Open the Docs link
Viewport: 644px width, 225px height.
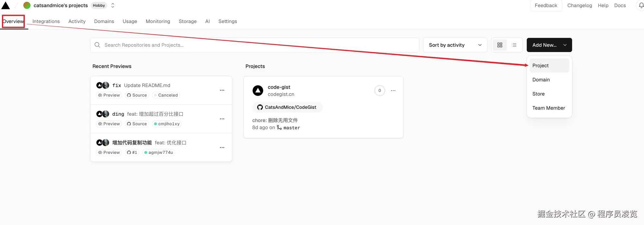pos(620,5)
